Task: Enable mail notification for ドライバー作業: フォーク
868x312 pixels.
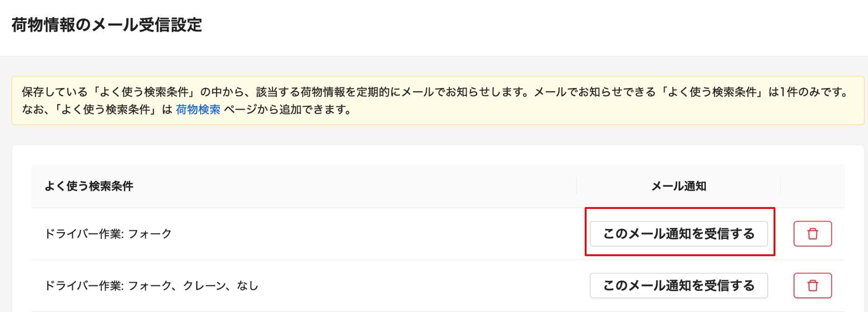Action: tap(679, 234)
